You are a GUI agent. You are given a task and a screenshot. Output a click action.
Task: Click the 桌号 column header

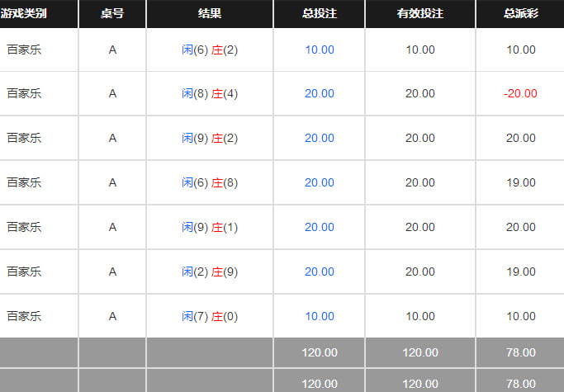click(112, 14)
